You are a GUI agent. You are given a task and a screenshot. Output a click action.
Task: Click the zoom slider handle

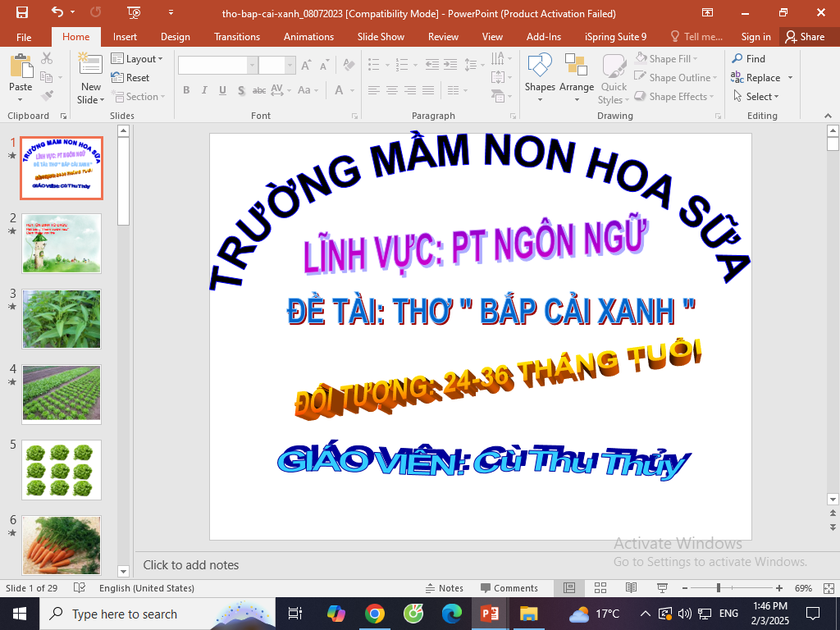719,588
